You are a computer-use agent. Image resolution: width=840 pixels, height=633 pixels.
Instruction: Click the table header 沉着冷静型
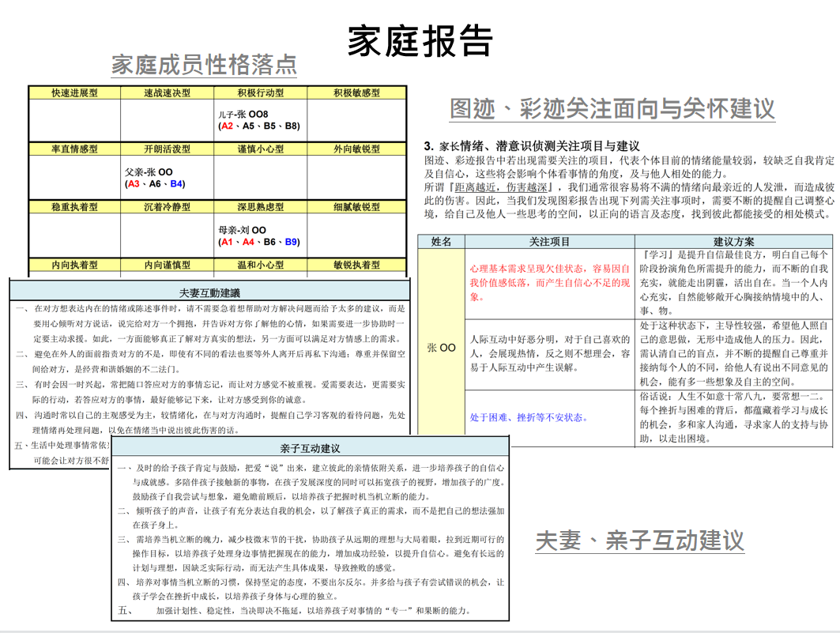coord(168,207)
